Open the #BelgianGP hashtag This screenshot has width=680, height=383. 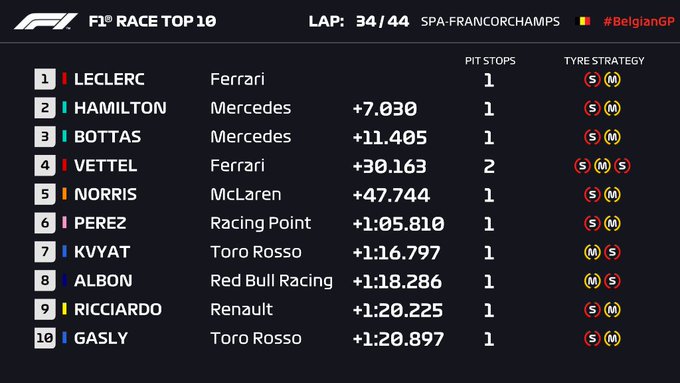pyautogui.click(x=639, y=22)
